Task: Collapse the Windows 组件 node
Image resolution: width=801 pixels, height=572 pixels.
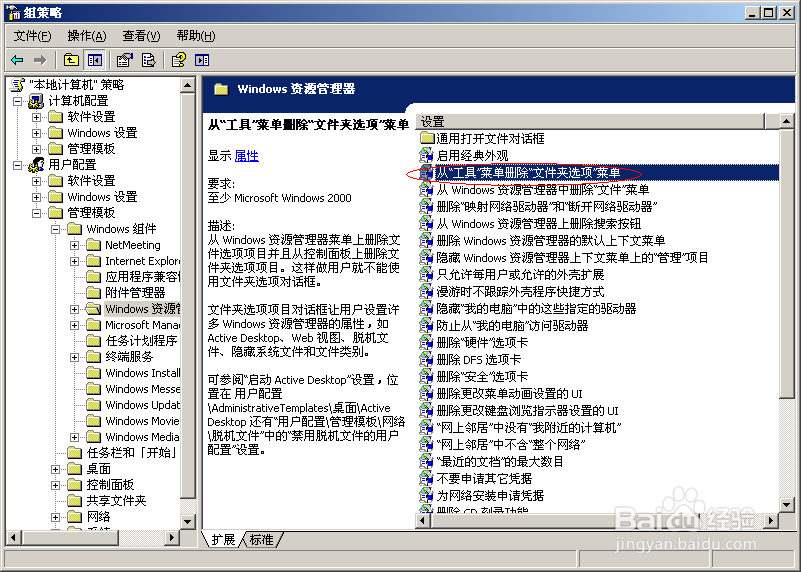Action: (x=55, y=229)
